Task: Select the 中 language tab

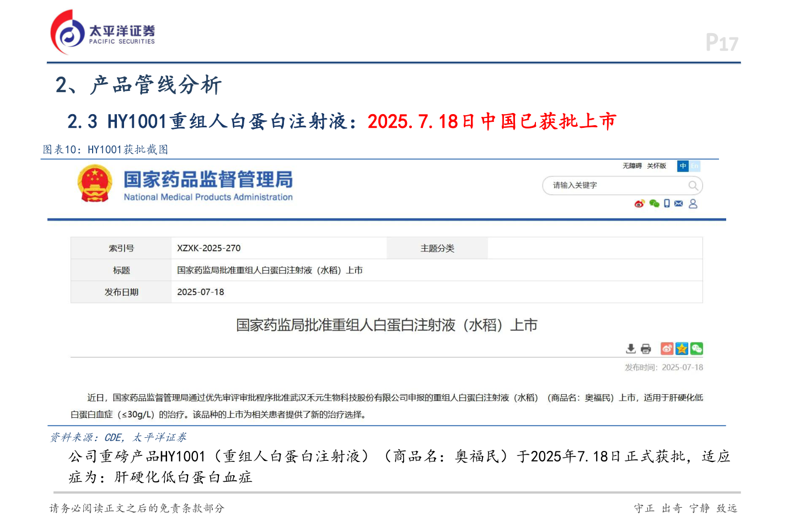Action: 683,166
